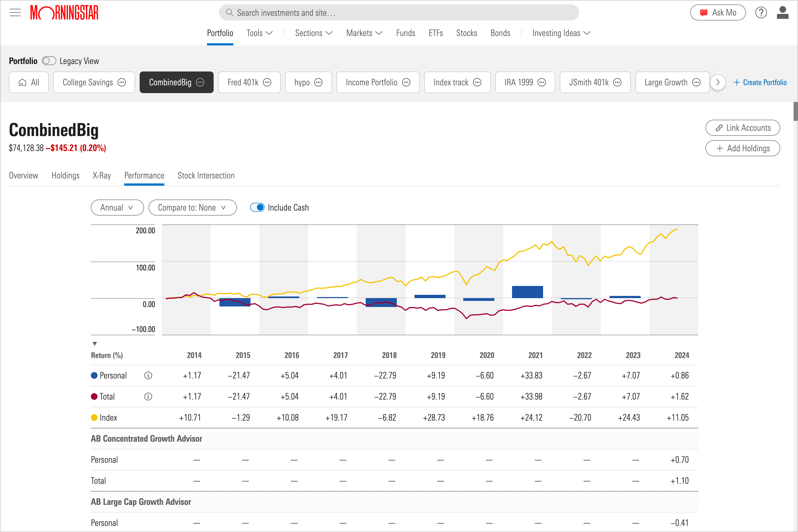798x532 pixels.
Task: Open the Compare to: None dropdown
Action: 192,208
